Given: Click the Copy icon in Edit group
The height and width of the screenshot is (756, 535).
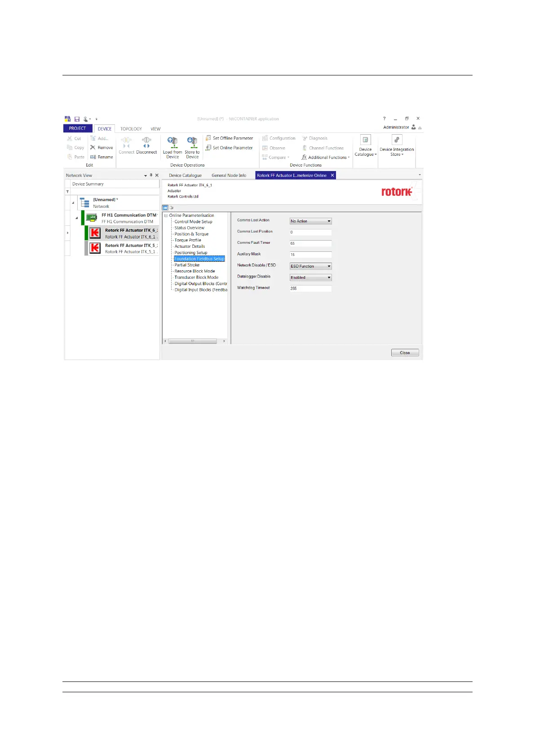Looking at the screenshot, I should click(x=70, y=148).
